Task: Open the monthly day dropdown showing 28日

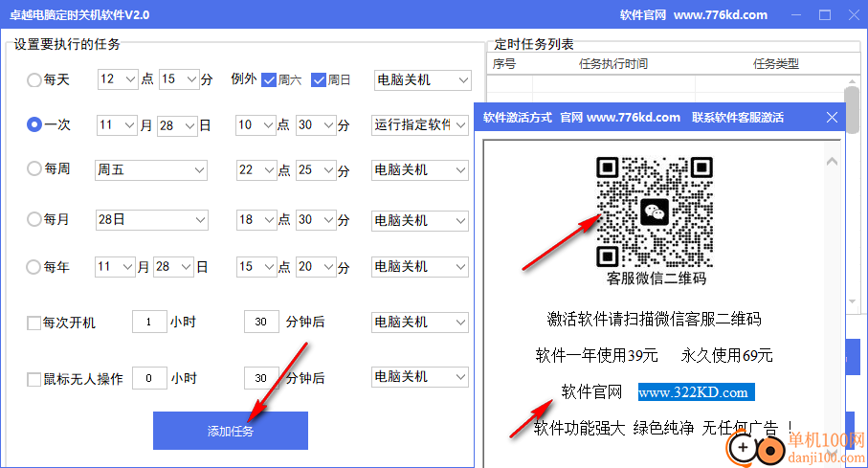Action: tap(151, 220)
